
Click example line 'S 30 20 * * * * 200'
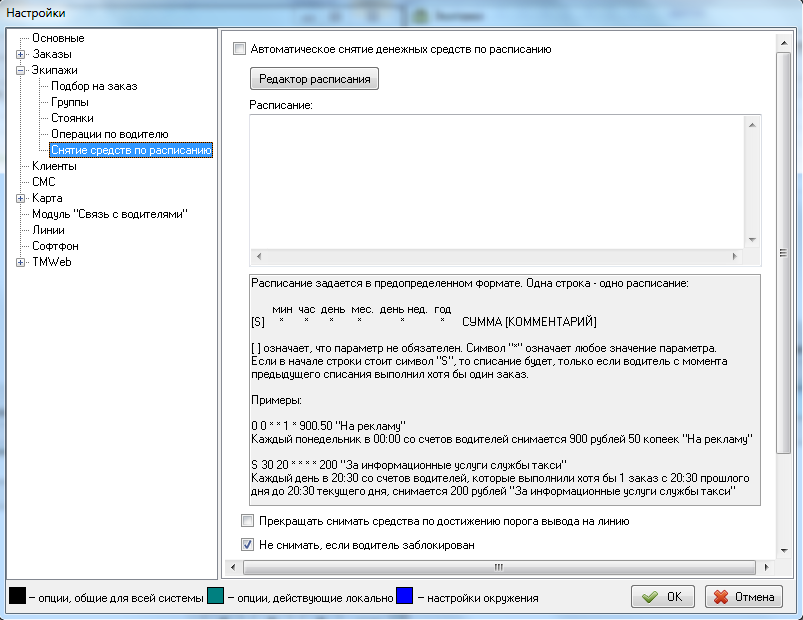coord(409,465)
